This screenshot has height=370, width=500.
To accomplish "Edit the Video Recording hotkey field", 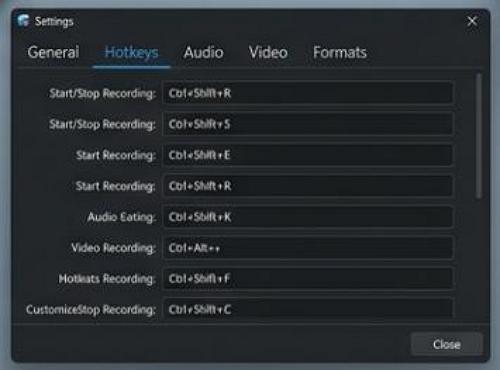I will (x=308, y=248).
